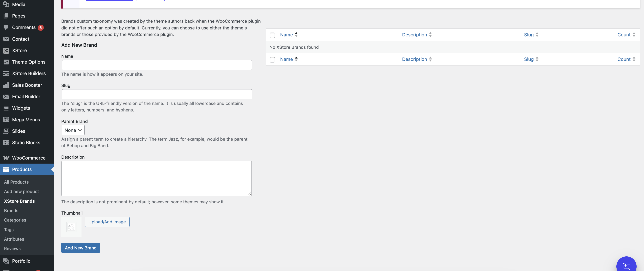The height and width of the screenshot is (271, 644).
Task: Open the Categories submenu item
Action: point(15,220)
